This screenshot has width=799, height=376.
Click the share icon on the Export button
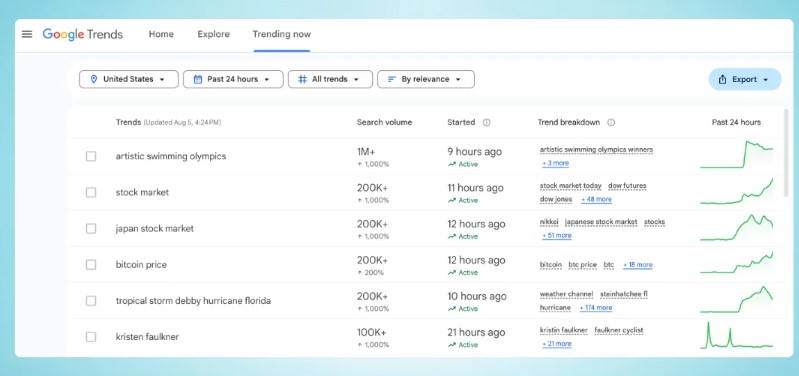coord(722,79)
